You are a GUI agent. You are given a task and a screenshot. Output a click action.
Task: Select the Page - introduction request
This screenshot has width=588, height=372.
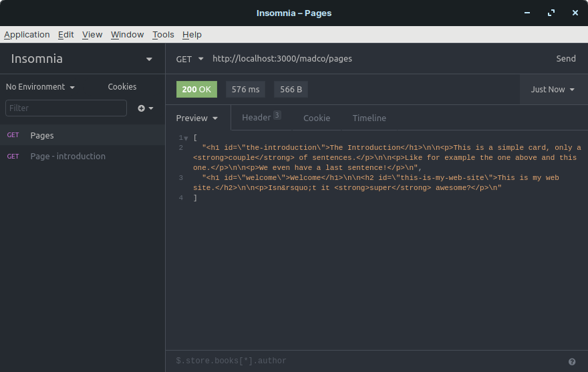(x=82, y=156)
